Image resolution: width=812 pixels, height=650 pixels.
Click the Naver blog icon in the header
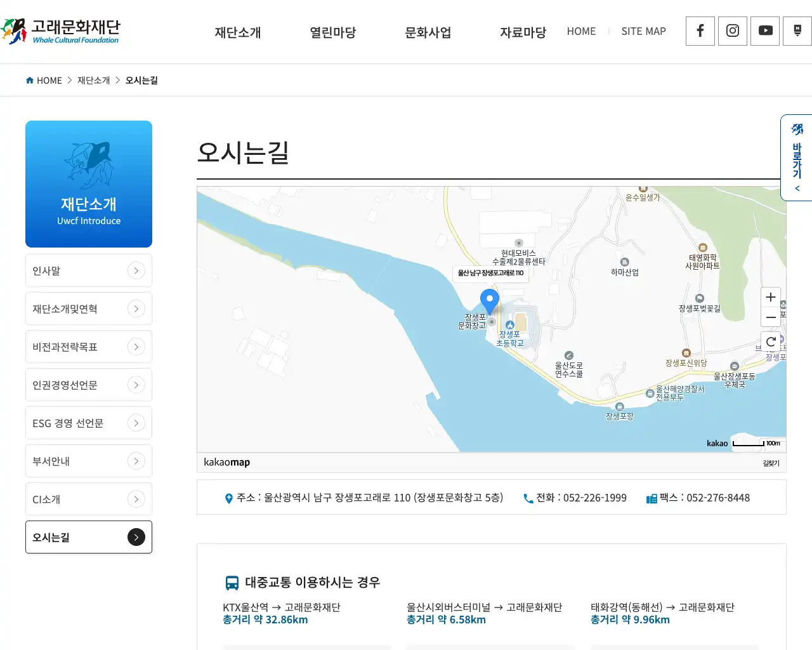(x=797, y=30)
